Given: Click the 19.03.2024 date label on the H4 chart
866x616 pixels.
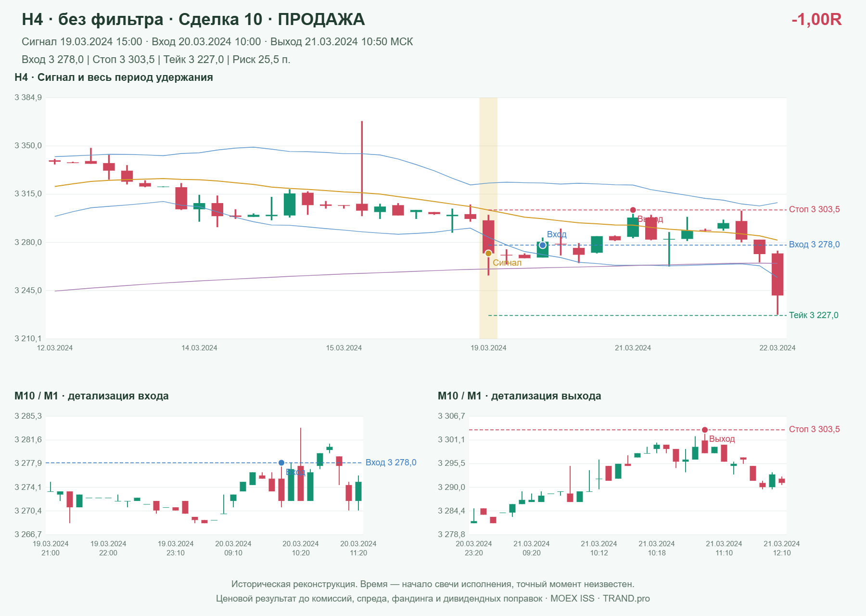Looking at the screenshot, I should (x=488, y=348).
